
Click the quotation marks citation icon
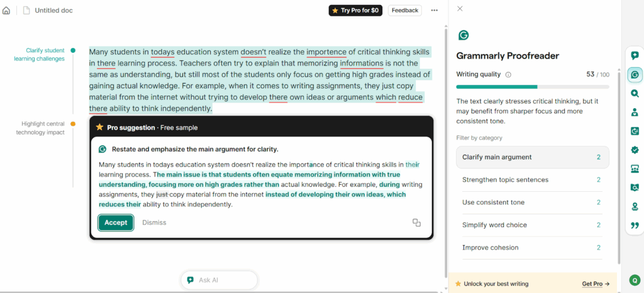tap(635, 225)
